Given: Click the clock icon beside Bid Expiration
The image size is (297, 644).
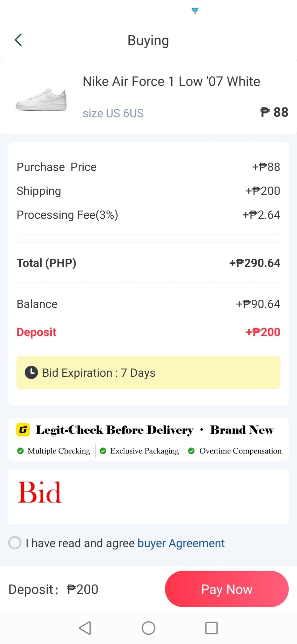Looking at the screenshot, I should 31,372.
